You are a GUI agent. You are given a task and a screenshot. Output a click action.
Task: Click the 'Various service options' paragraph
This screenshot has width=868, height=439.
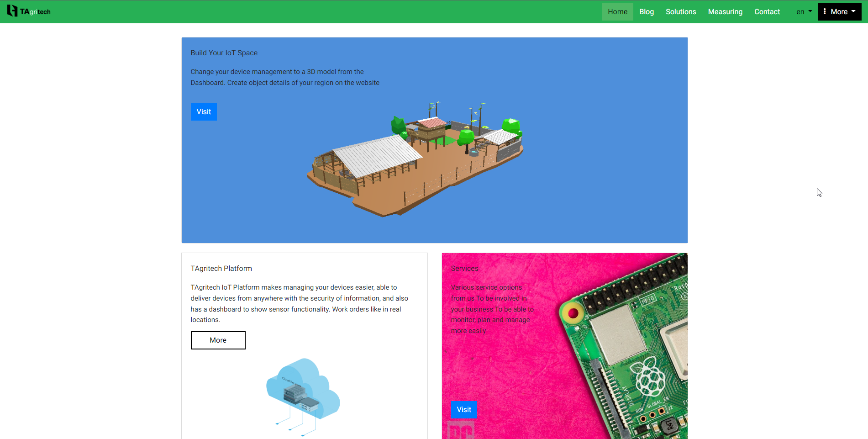tap(492, 309)
